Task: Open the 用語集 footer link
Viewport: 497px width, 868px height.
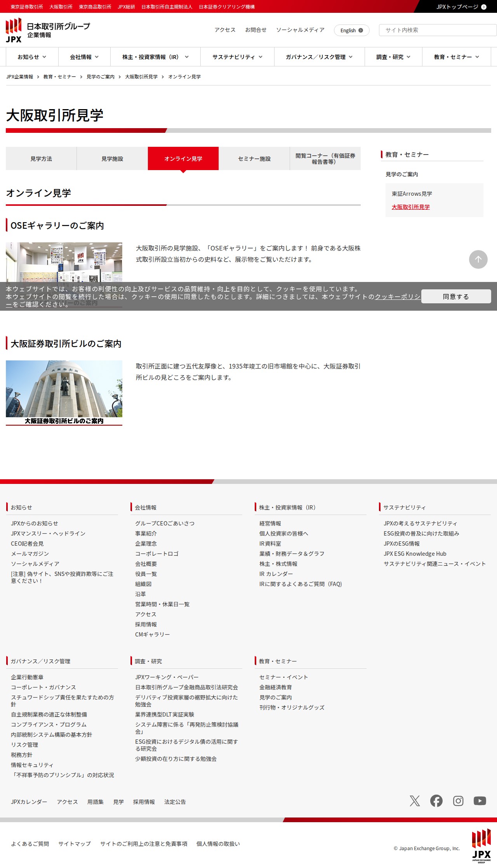Action: pos(96,802)
